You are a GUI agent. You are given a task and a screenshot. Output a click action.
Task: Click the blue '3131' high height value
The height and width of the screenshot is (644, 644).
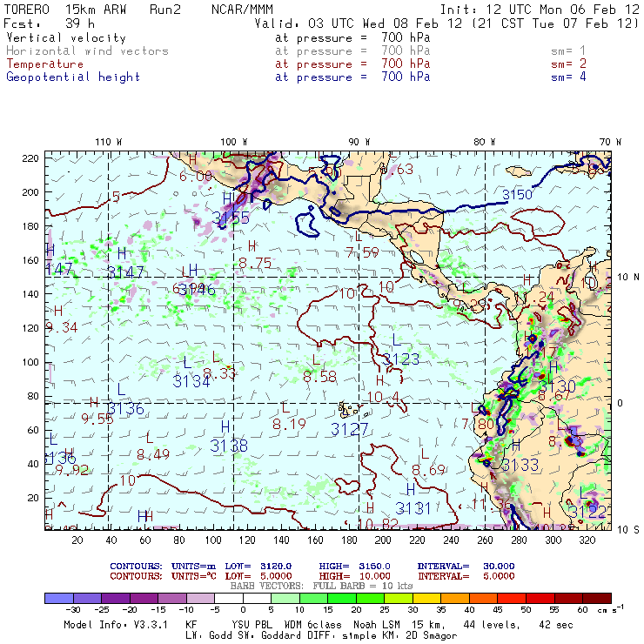pos(413,508)
